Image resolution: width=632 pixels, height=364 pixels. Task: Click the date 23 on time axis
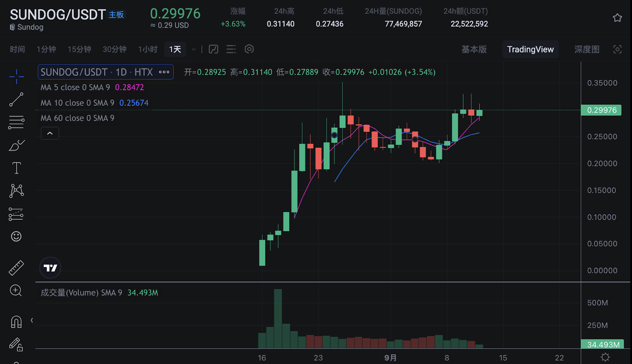[318, 358]
